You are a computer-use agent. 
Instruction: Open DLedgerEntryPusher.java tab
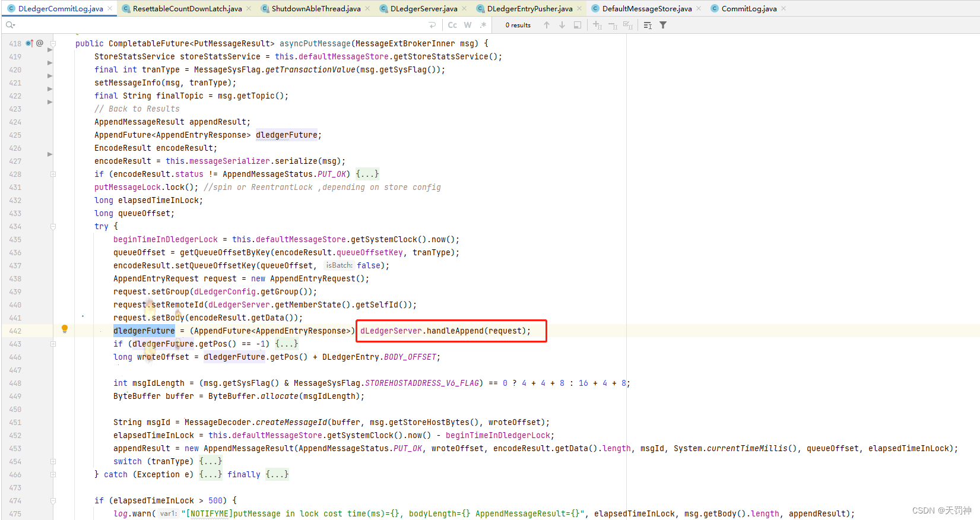coord(529,8)
